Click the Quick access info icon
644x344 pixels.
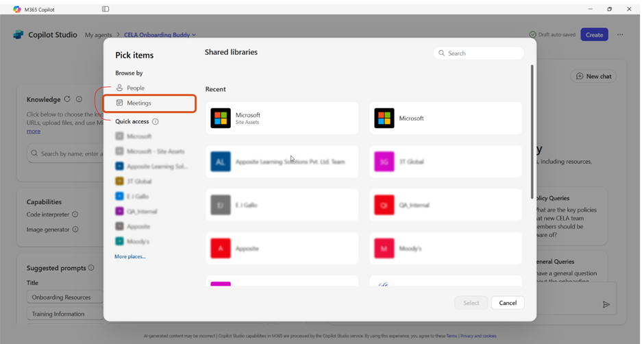pos(156,122)
